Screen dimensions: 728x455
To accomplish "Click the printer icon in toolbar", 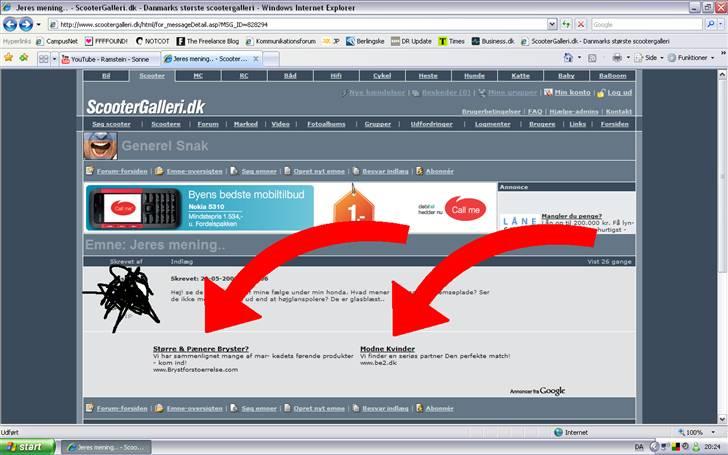I will 619,59.
